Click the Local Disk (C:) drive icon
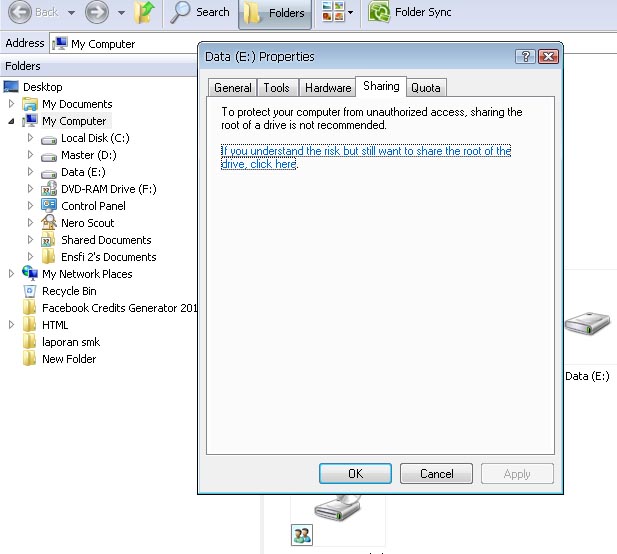The image size is (617, 554). 49,139
